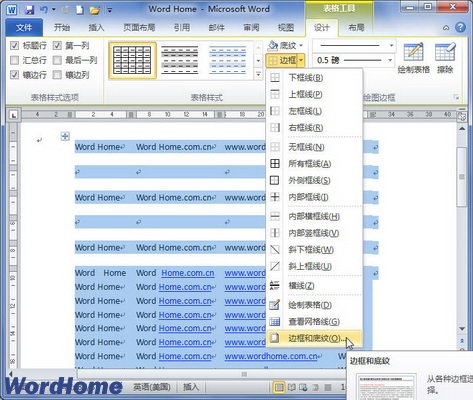Switch to the 开始 Home tab
The width and height of the screenshot is (473, 400).
62,27
